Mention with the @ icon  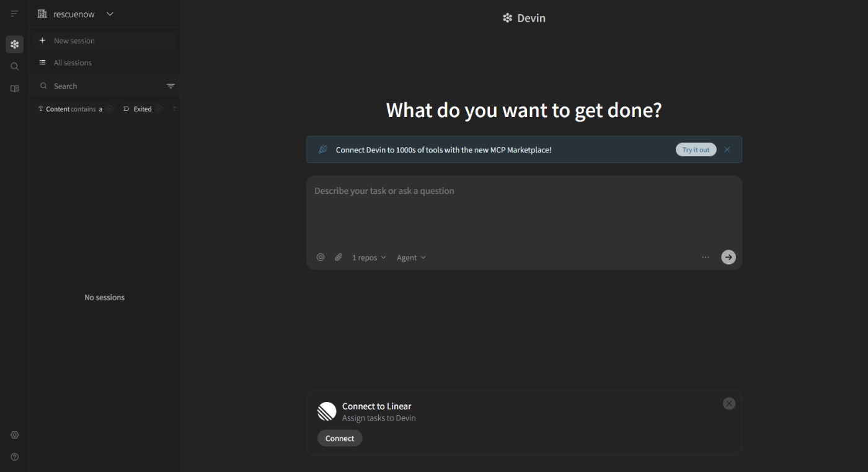(321, 257)
